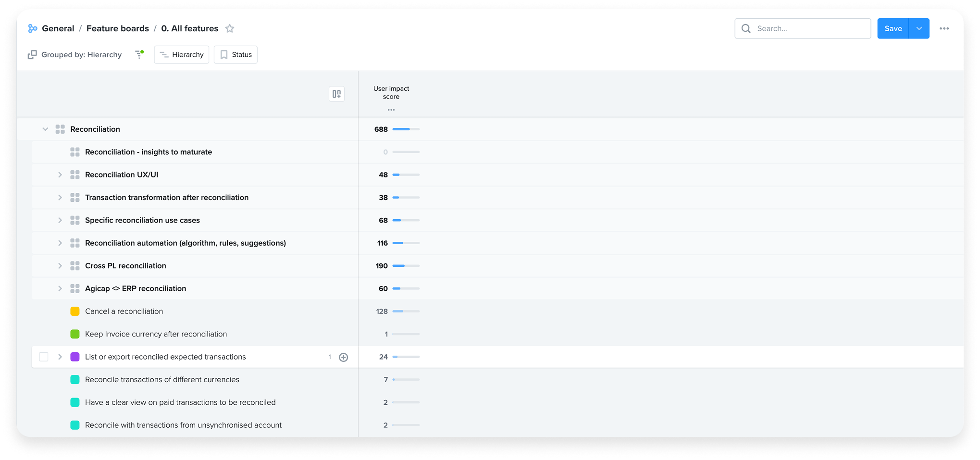Click the Reconciliation UX/UI component icon
This screenshot has height=460, width=980.
[75, 175]
